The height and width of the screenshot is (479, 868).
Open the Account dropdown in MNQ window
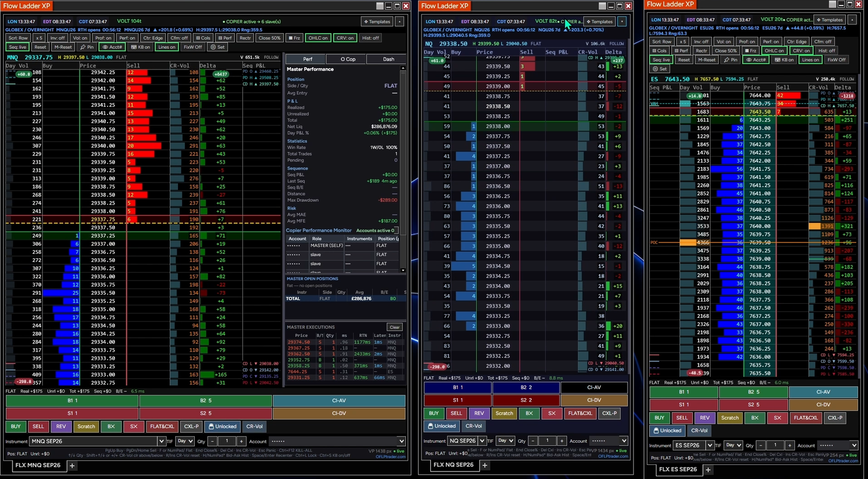coord(337,441)
